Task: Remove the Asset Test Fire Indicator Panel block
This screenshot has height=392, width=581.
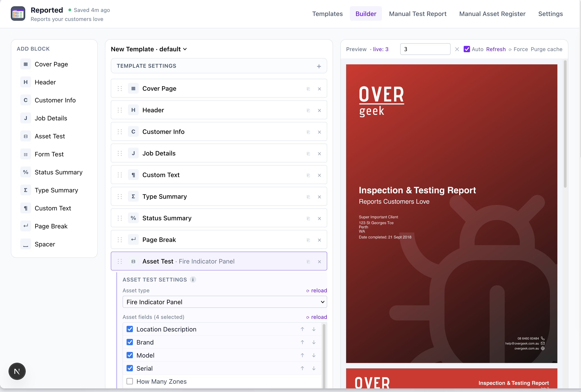Action: point(319,262)
